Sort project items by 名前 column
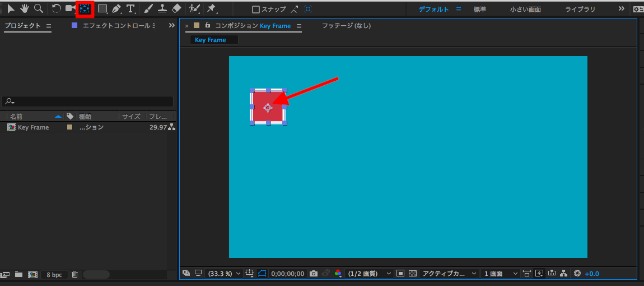Image resolution: width=644 pixels, height=286 pixels. 16,117
